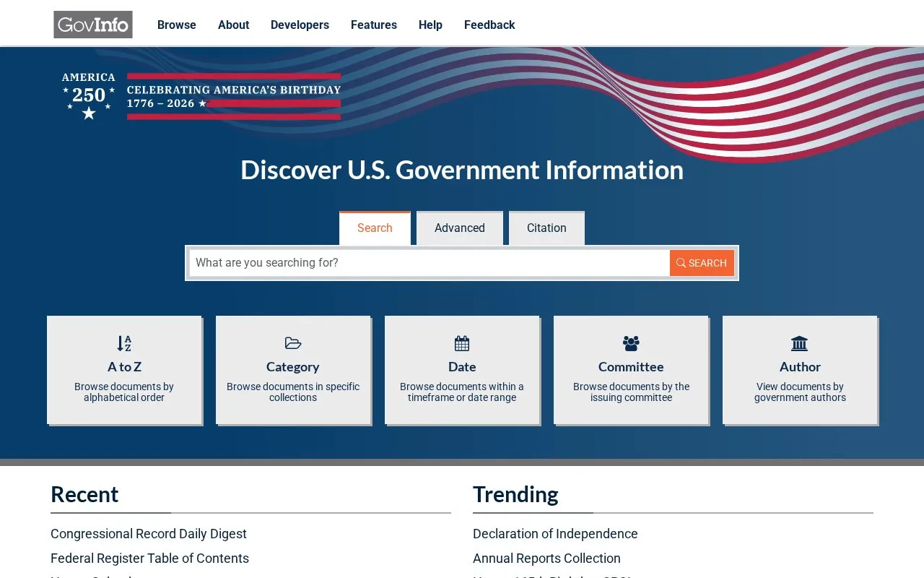Screen dimensions: 924x578
Task: Open the A to Z browse title
Action: [124, 367]
